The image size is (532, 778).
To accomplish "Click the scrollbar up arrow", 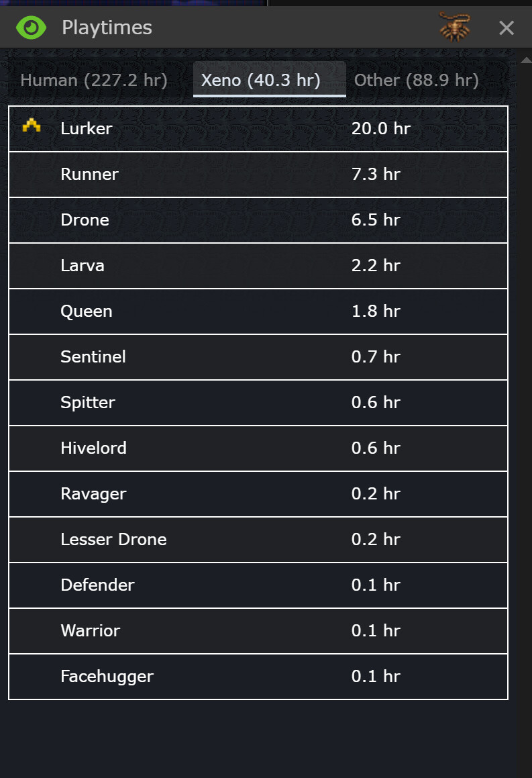I will click(x=526, y=60).
